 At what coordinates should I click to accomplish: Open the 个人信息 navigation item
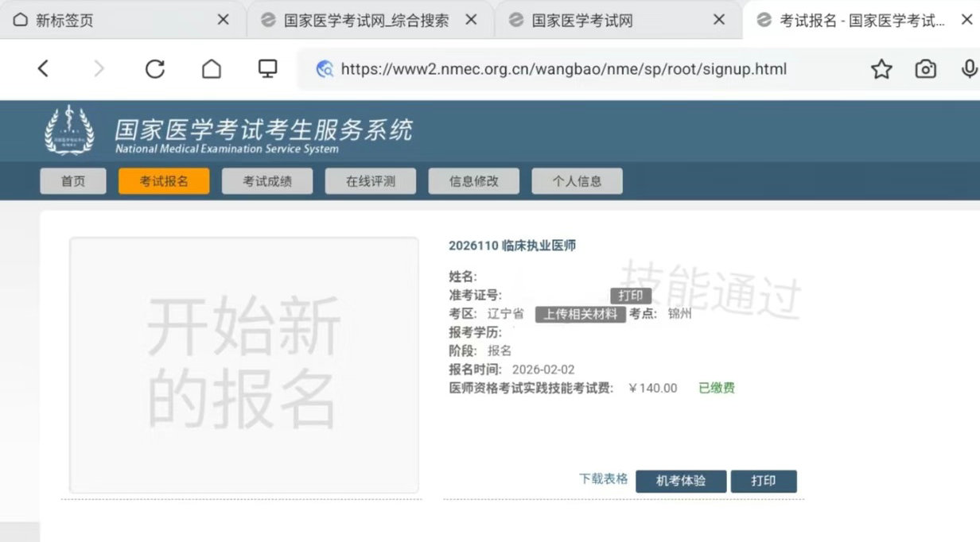(x=577, y=181)
